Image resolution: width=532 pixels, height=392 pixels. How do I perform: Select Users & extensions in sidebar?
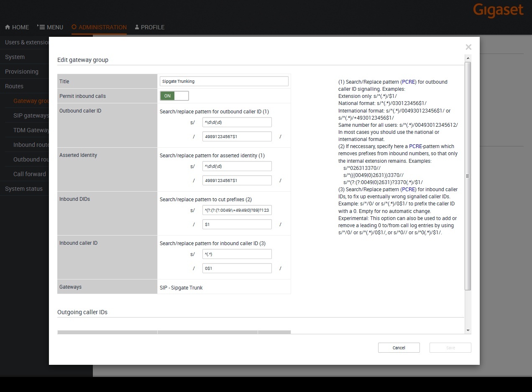(27, 42)
